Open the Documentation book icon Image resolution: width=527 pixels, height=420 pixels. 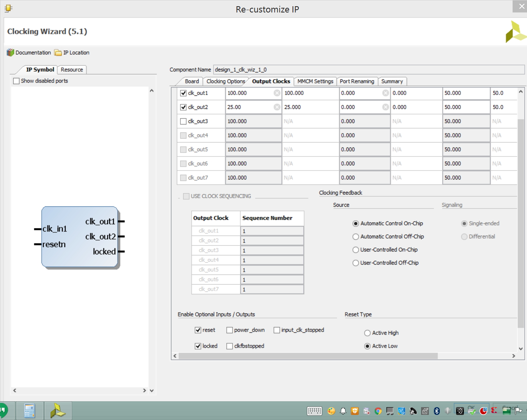(11, 53)
